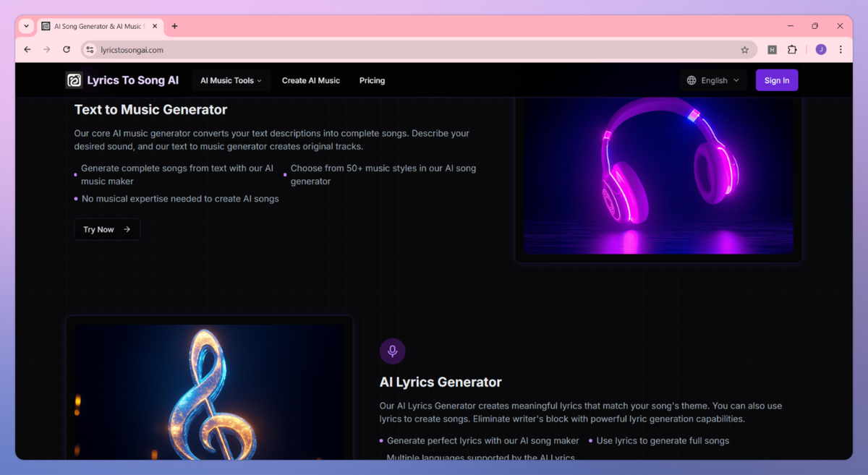This screenshot has width=868, height=475.
Task: Click the arrow icon inside Try Now button
Action: click(x=127, y=229)
